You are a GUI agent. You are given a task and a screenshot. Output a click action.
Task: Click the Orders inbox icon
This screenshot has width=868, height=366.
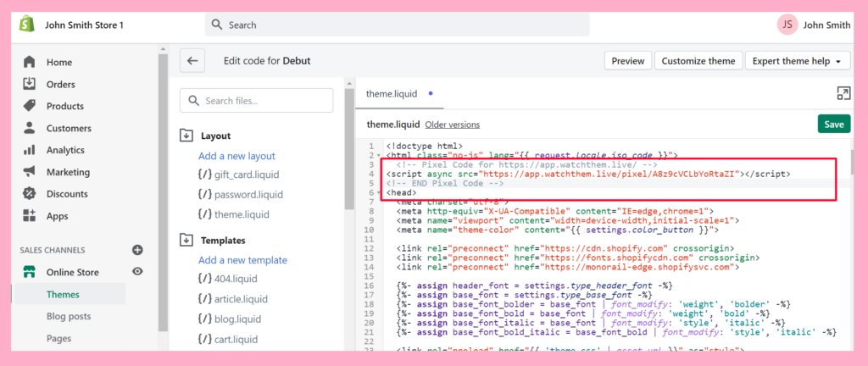point(30,84)
